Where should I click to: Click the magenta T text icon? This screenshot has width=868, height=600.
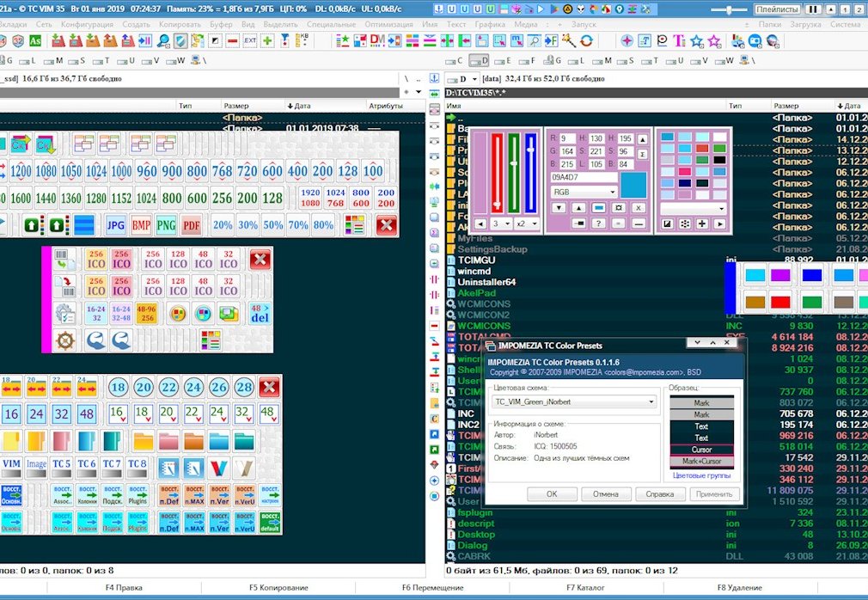[679, 40]
